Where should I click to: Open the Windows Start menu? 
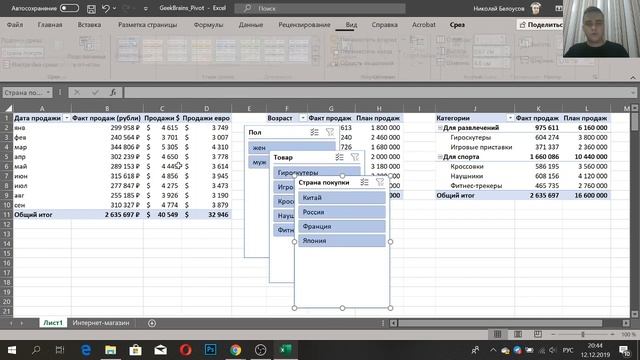tap(12, 350)
